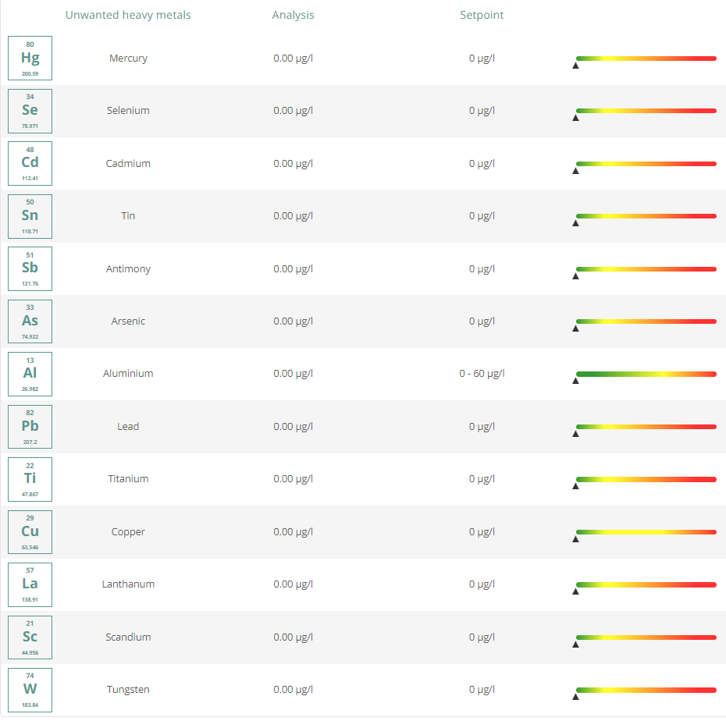Viewport: 726px width, 728px height.
Task: Open the Cu Copper element tile
Action: (x=30, y=532)
